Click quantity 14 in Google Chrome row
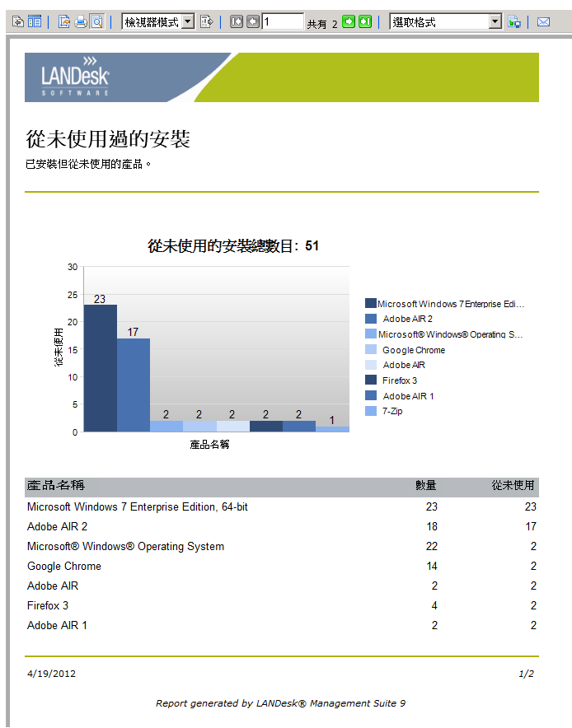This screenshot has height=728, width=572. tap(432, 566)
